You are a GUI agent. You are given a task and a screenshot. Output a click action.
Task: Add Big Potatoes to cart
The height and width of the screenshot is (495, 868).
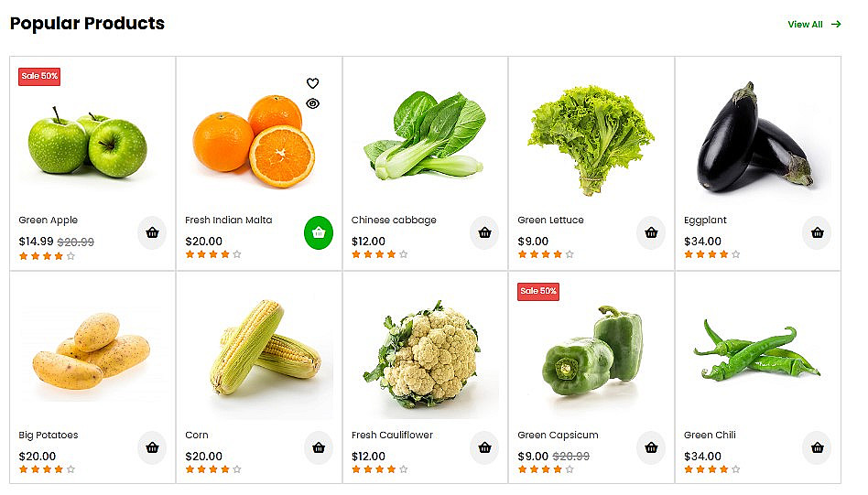coord(152,448)
